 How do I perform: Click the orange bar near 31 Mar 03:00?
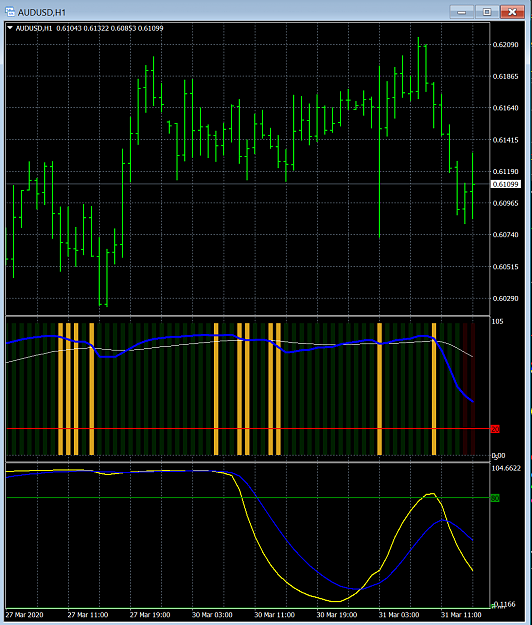pos(379,389)
